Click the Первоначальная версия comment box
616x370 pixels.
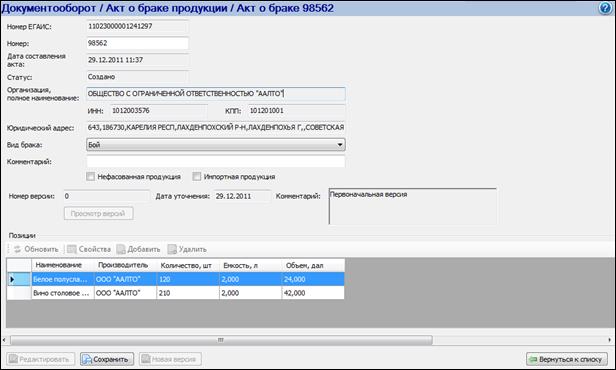412,206
